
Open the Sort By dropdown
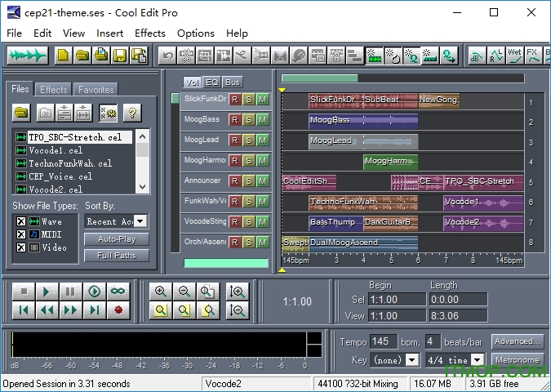coord(140,221)
